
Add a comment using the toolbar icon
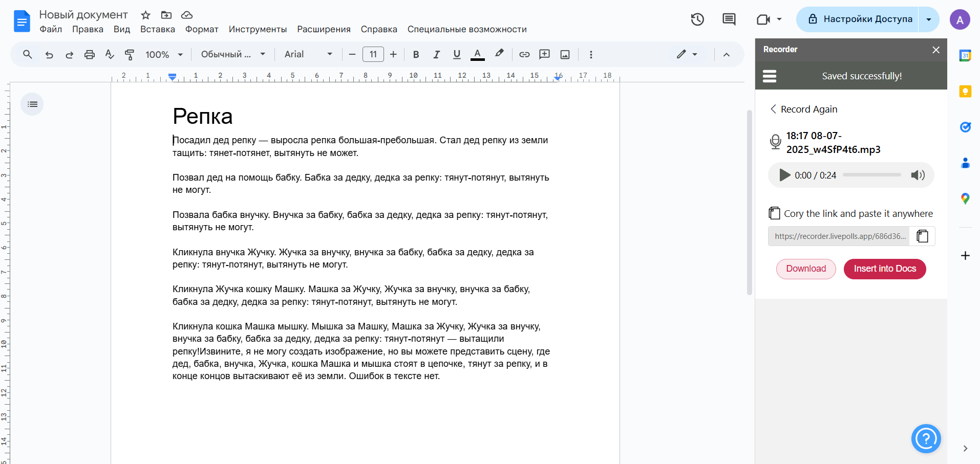tap(545, 54)
